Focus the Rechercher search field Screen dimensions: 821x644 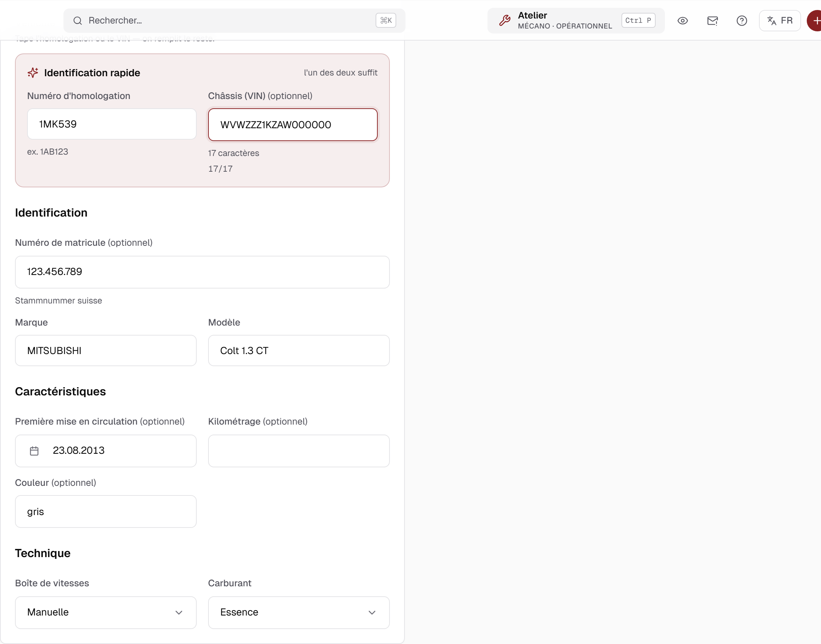[x=234, y=21]
